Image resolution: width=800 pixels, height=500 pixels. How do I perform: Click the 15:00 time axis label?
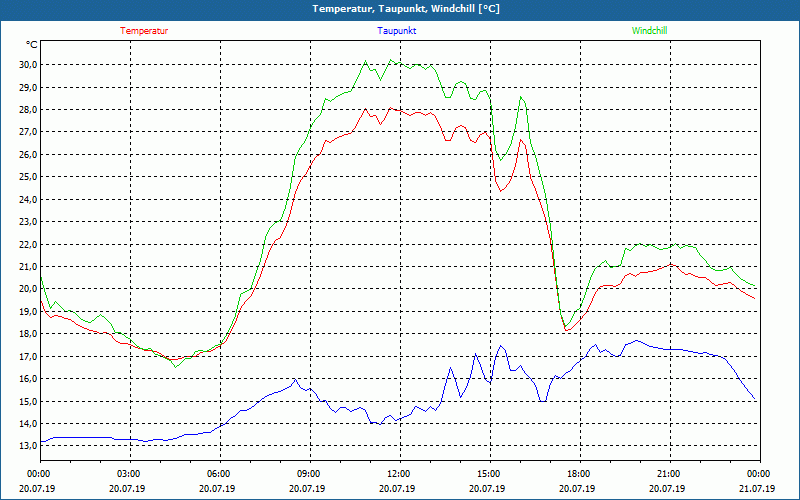[488, 474]
